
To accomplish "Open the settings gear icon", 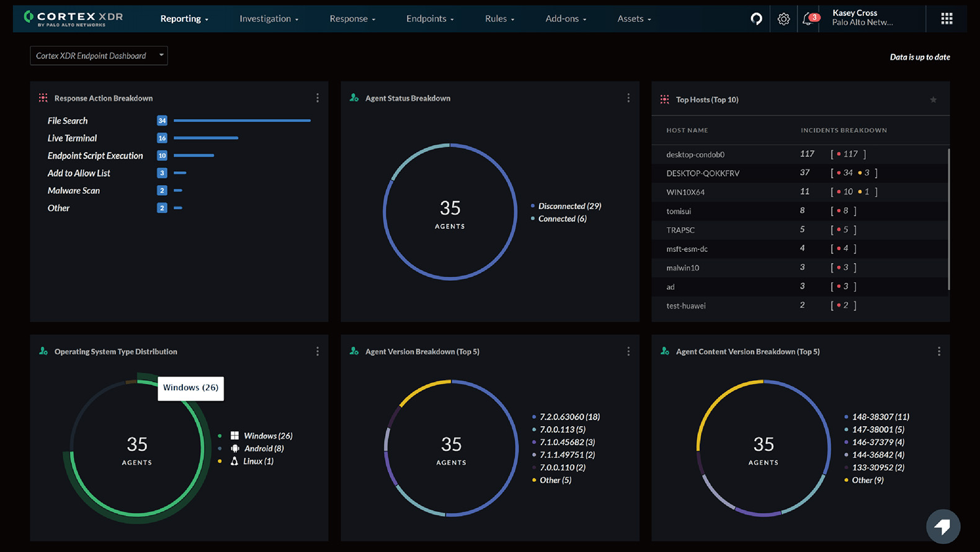I will pyautogui.click(x=783, y=19).
